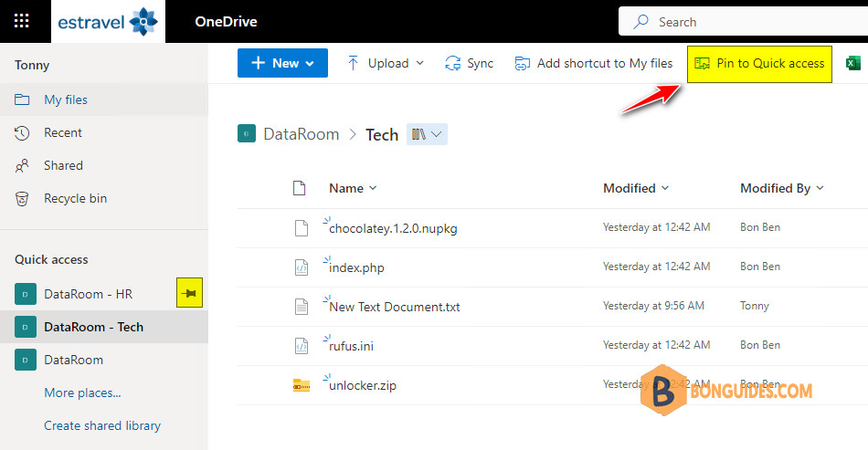Go to DataRoom in breadcrumb
This screenshot has width=868, height=450.
pos(302,134)
